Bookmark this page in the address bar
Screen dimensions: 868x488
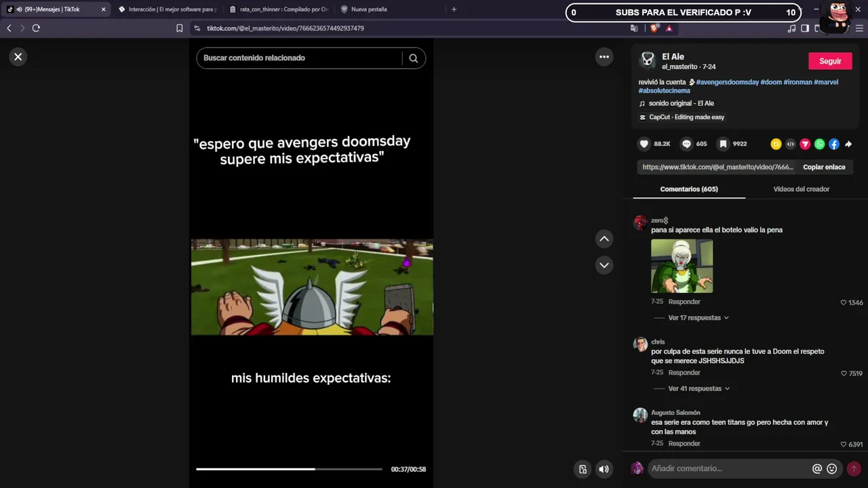click(x=180, y=28)
